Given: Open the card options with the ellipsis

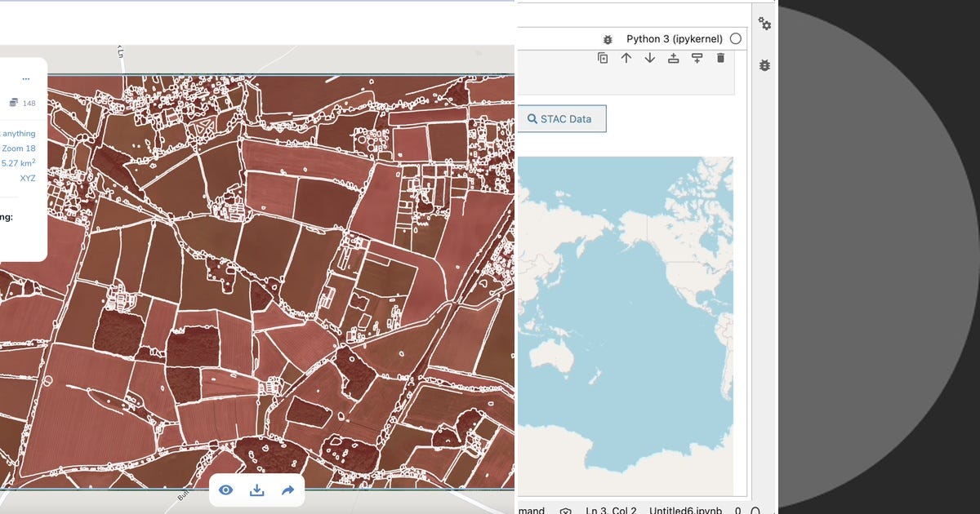Looking at the screenshot, I should tap(25, 78).
